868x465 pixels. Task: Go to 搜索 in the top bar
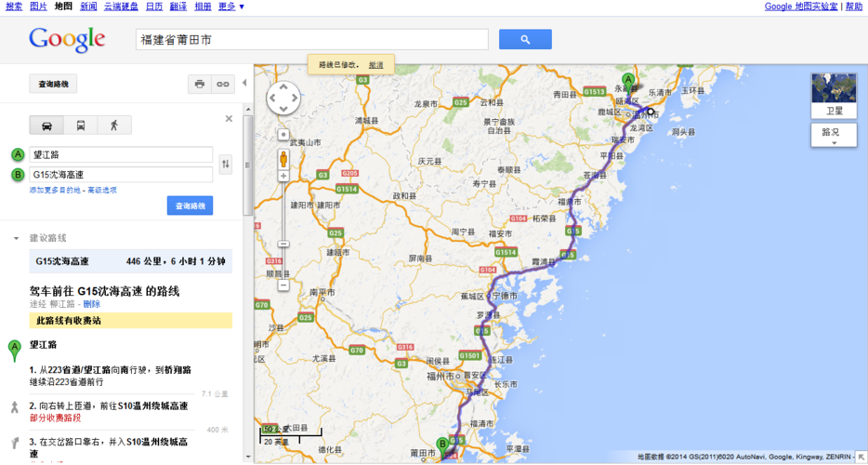point(14,7)
